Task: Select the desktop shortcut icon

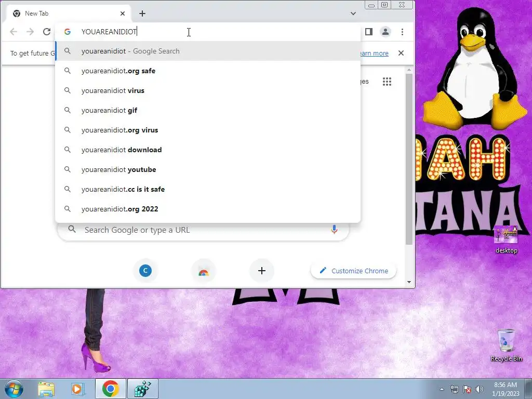Action: point(506,240)
